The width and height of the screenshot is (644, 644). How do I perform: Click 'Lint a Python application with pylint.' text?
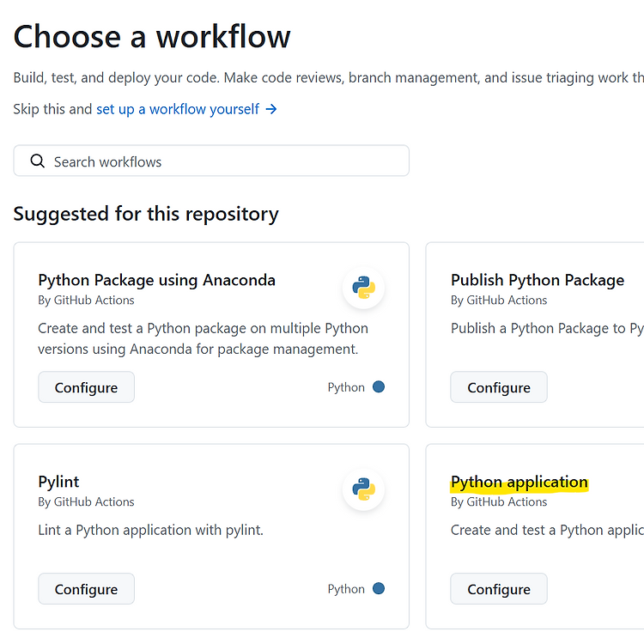click(x=150, y=531)
